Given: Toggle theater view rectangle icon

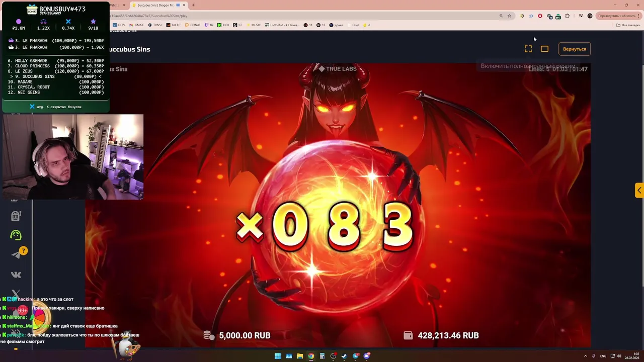Looking at the screenshot, I should (544, 49).
